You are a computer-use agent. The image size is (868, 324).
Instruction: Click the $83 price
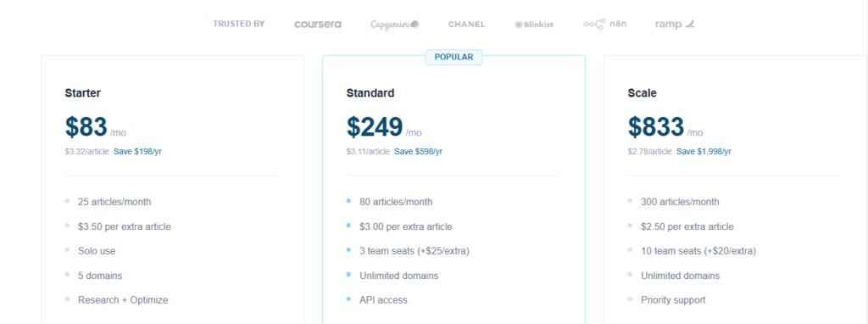click(86, 127)
